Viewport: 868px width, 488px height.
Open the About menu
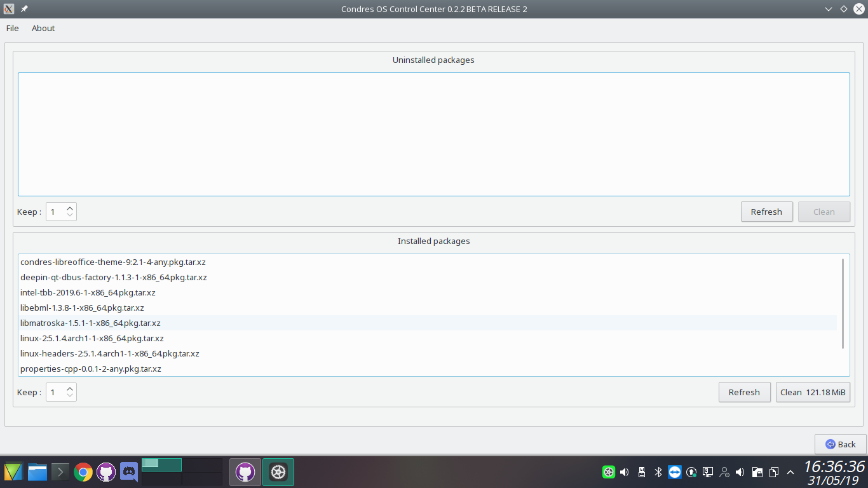pyautogui.click(x=43, y=28)
